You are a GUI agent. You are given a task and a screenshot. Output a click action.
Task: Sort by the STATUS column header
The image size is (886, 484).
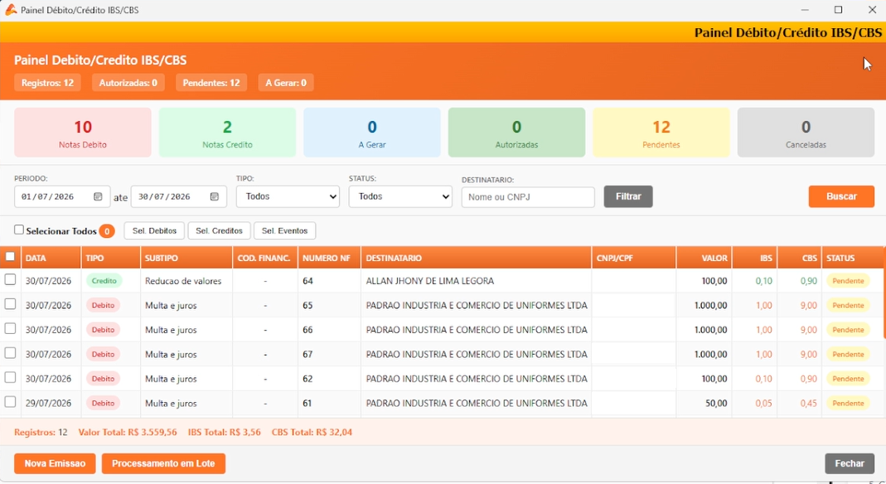(853, 258)
